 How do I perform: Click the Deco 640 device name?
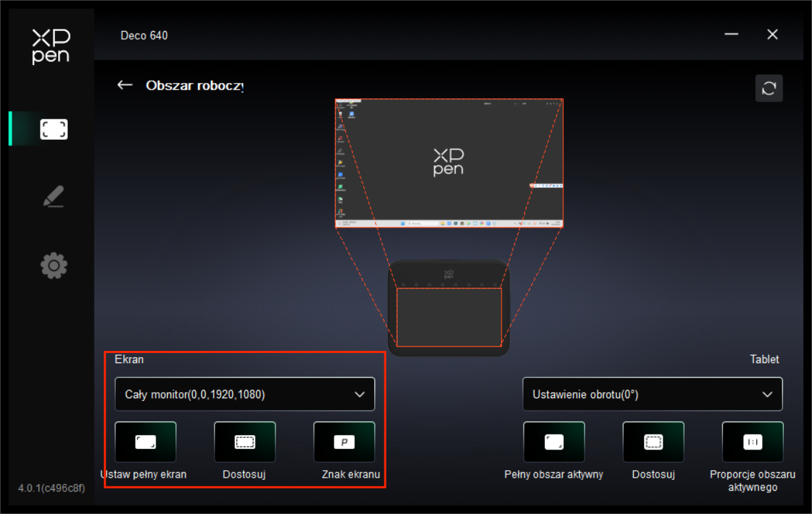(144, 36)
